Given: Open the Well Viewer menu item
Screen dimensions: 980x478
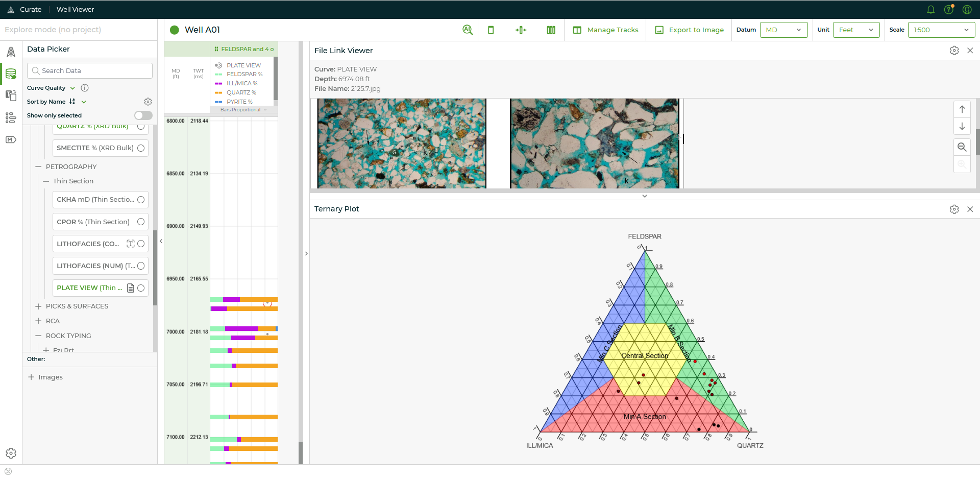Looking at the screenshot, I should point(75,9).
